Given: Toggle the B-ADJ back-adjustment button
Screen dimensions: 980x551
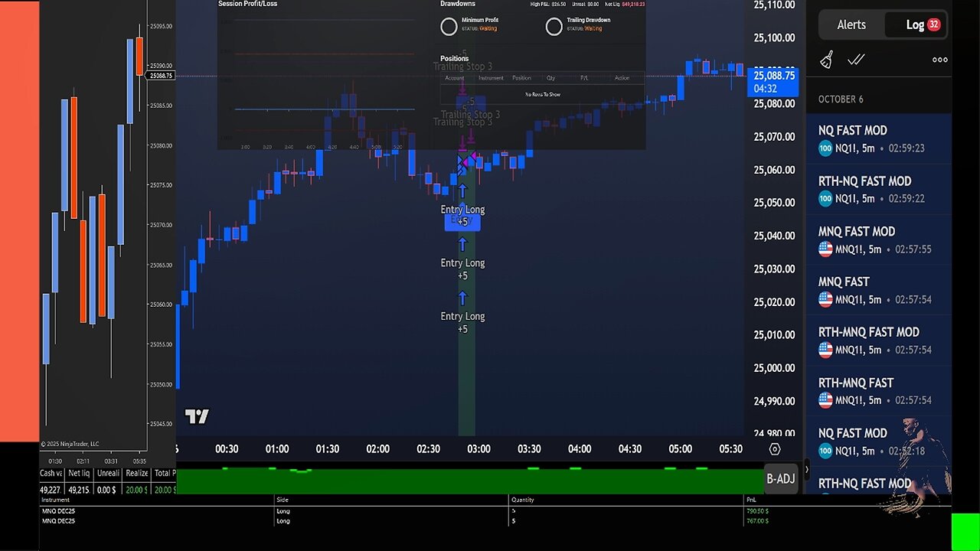Looking at the screenshot, I should [781, 478].
